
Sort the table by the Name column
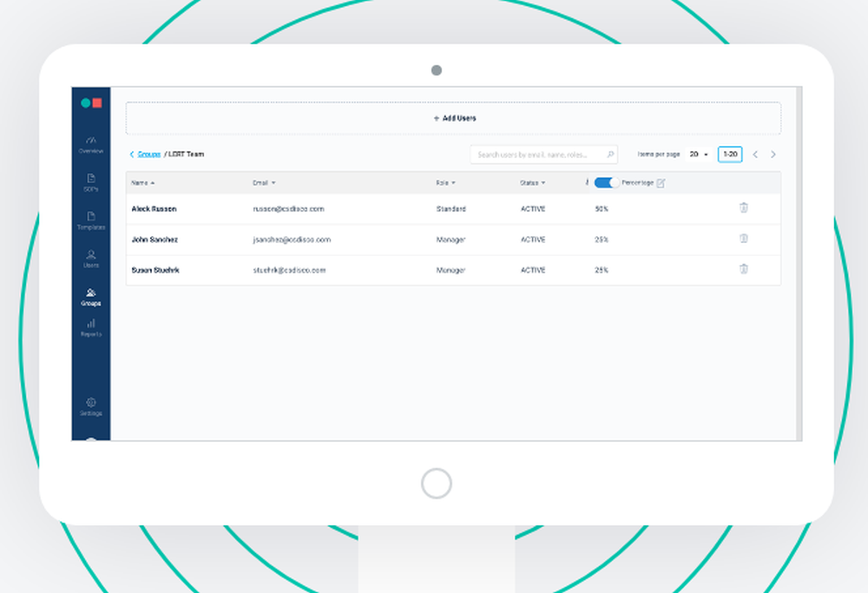143,182
